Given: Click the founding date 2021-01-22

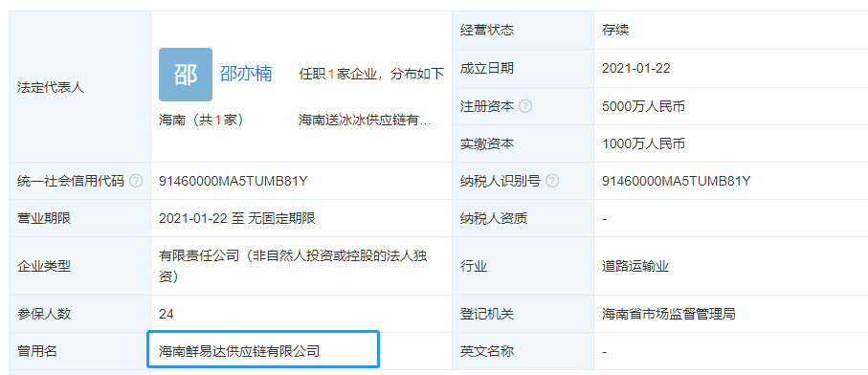Looking at the screenshot, I should pyautogui.click(x=636, y=68).
